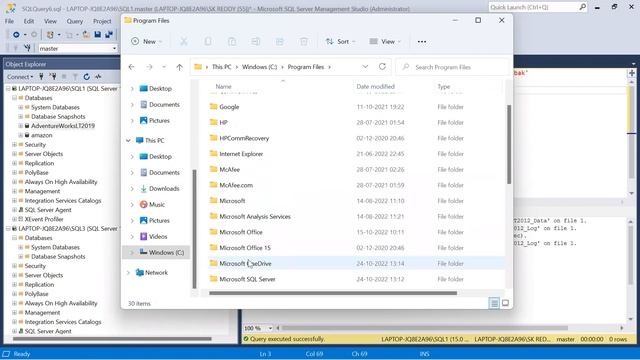Click the Save icon in SSMS toolbar
The height and width of the screenshot is (360, 640).
coord(98,35)
